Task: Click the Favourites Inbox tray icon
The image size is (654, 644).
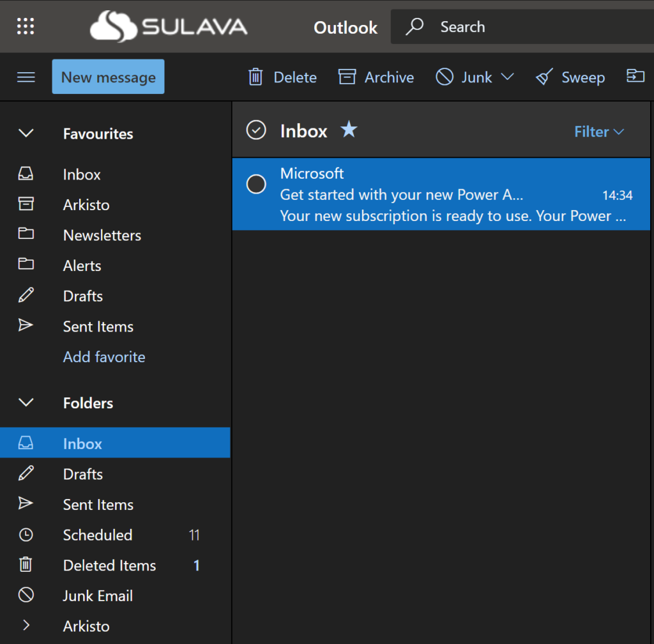Action: 26,174
